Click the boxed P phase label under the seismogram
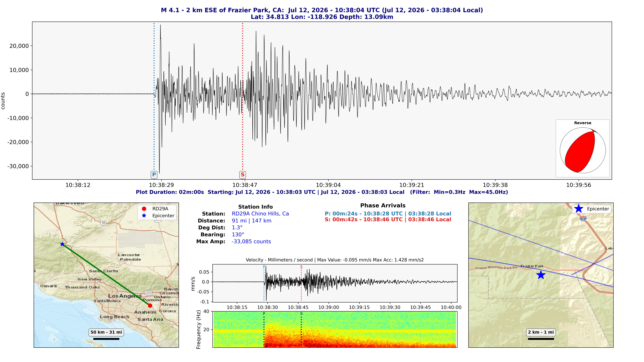This screenshot has height=362, width=644. pos(154,175)
